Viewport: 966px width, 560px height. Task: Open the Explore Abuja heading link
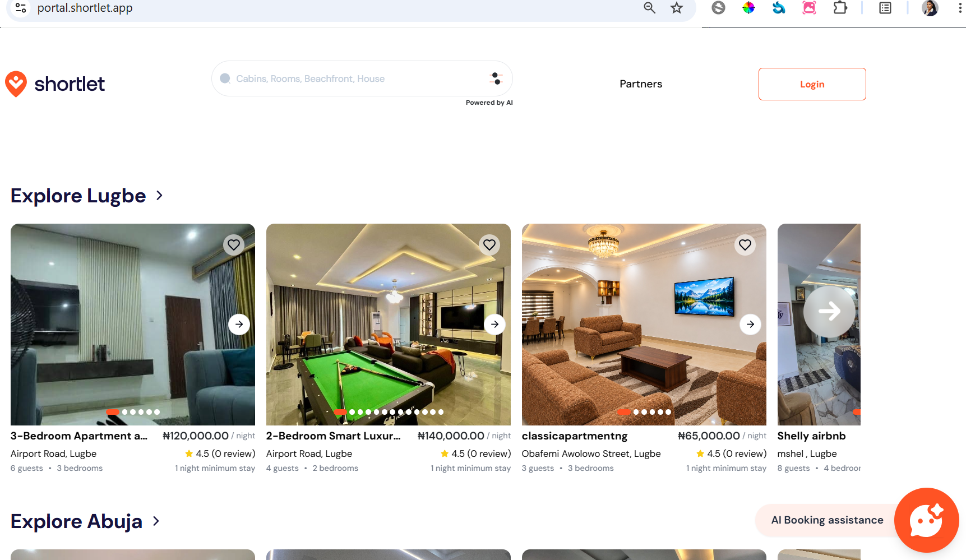click(76, 521)
